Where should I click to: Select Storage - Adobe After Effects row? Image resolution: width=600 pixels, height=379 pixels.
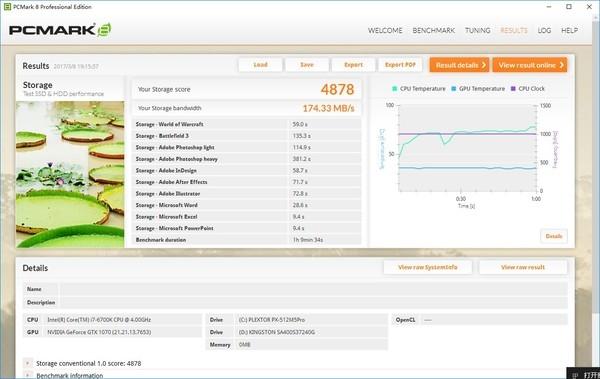tap(247, 182)
